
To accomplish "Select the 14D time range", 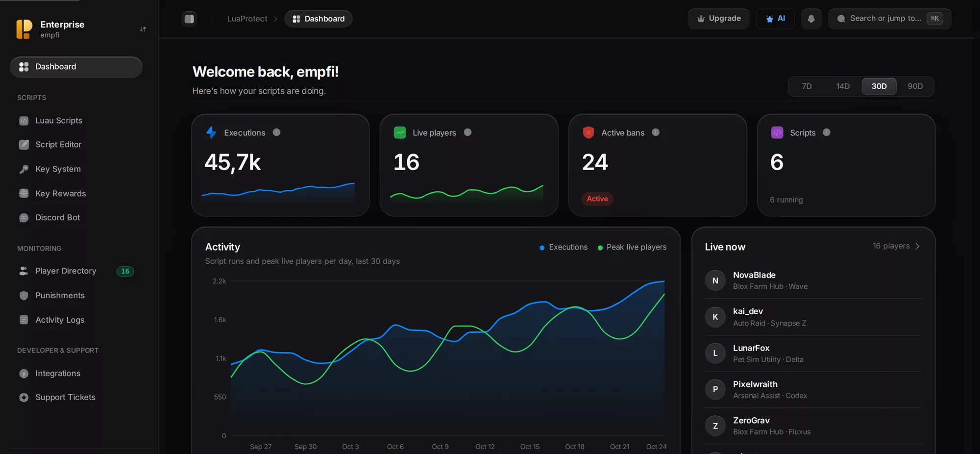I will (843, 86).
